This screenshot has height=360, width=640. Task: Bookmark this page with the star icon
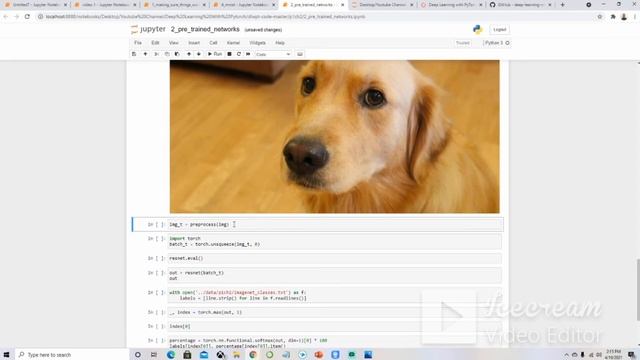click(600, 17)
